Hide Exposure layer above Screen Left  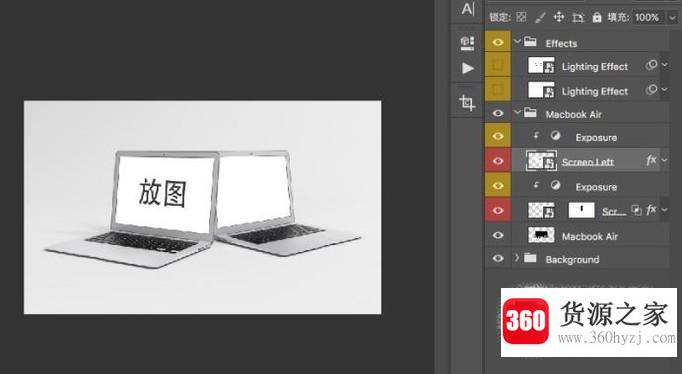pyautogui.click(x=498, y=136)
